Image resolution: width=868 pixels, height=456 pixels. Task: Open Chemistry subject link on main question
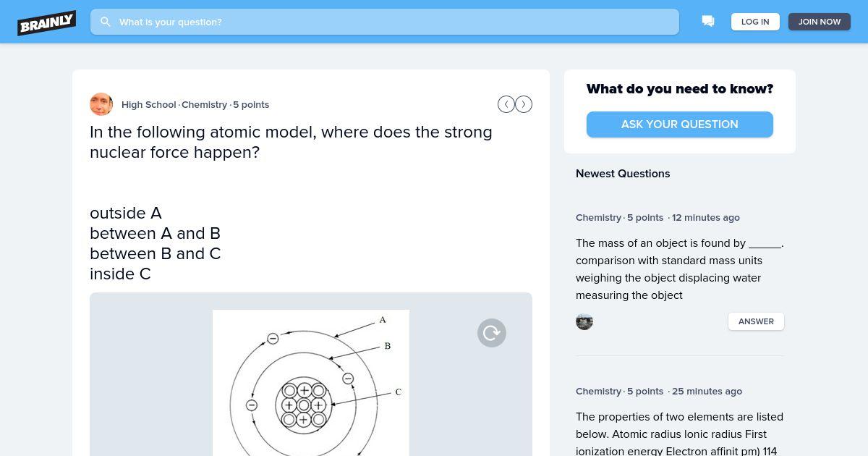[x=204, y=104]
